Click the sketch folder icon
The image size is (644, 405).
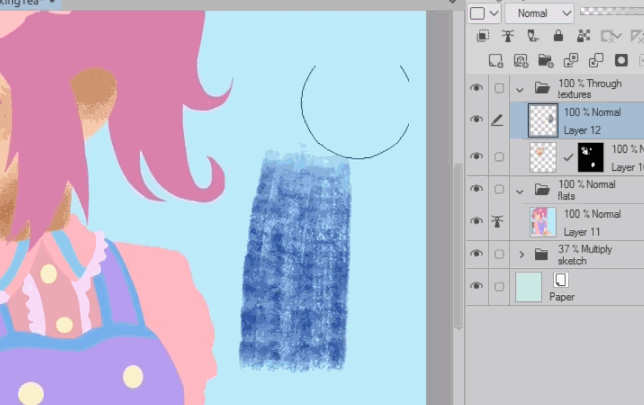pos(541,254)
